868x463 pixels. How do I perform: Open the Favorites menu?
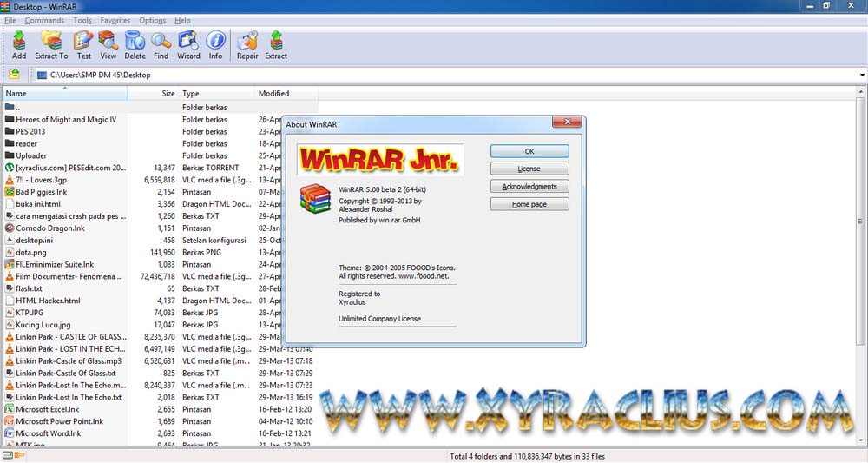[115, 21]
